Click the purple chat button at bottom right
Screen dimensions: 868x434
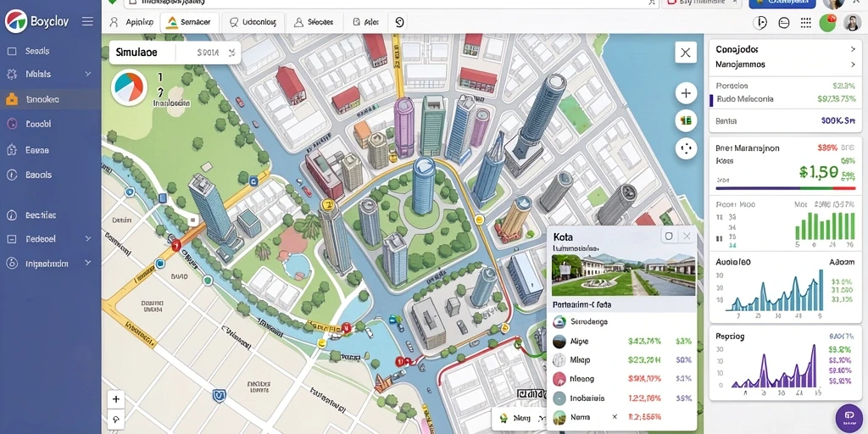pos(849,417)
